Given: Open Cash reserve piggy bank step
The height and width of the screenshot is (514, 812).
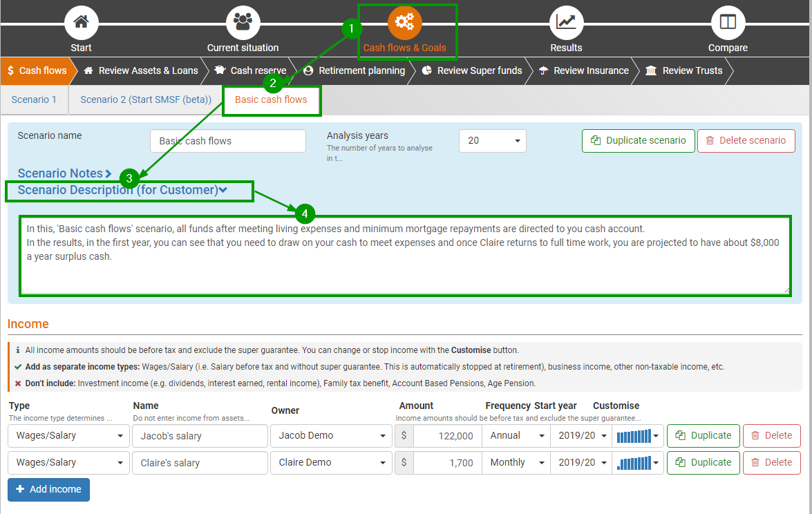Looking at the screenshot, I should click(x=250, y=70).
